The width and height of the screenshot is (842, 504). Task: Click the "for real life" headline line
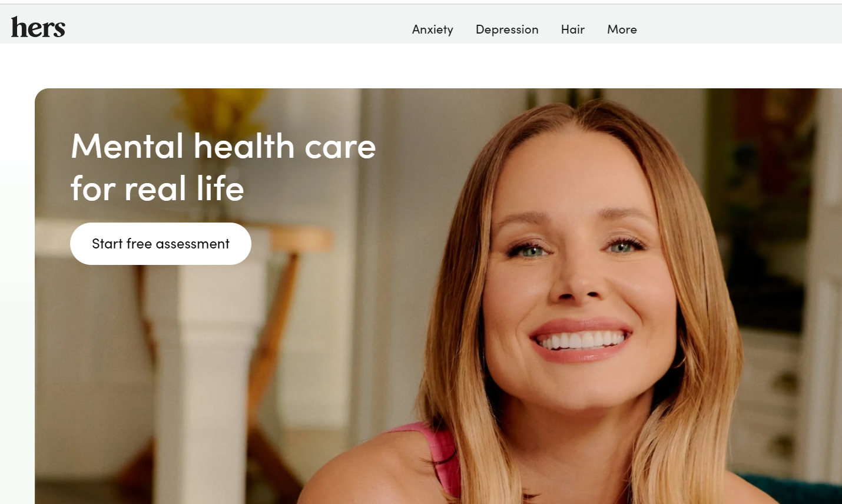(157, 188)
